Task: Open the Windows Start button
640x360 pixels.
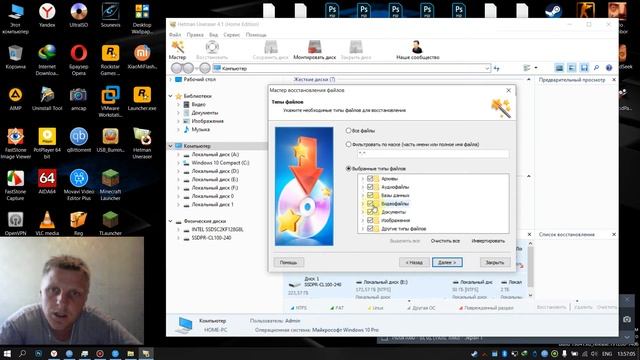Action: pyautogui.click(x=7, y=353)
